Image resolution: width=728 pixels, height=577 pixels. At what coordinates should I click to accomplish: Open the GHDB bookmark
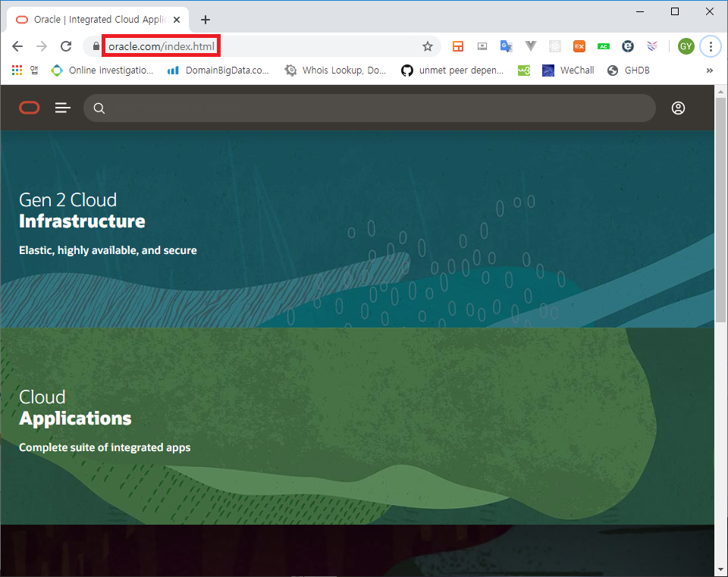tap(629, 70)
